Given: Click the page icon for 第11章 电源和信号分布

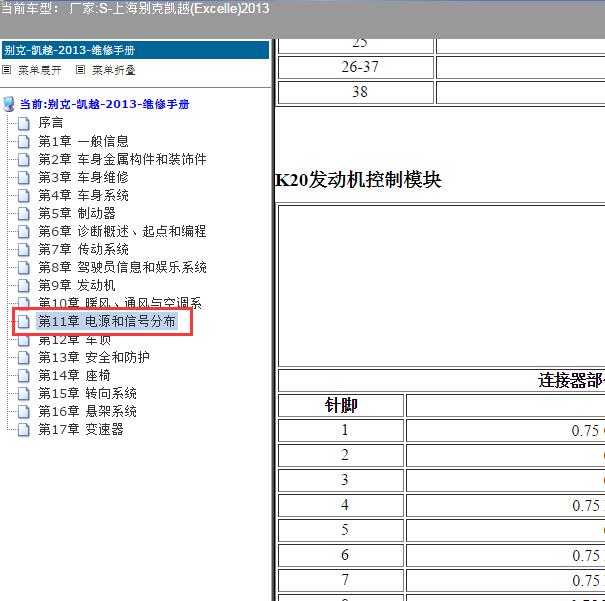Looking at the screenshot, I should coord(24,321).
